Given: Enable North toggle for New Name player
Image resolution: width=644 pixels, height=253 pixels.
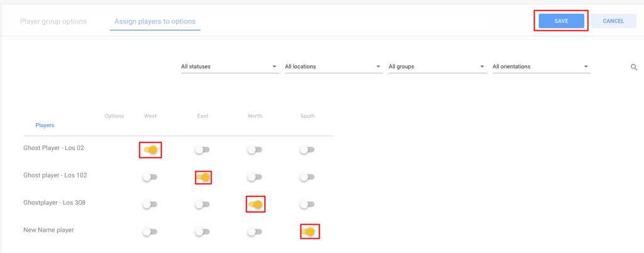Looking at the screenshot, I should click(255, 232).
